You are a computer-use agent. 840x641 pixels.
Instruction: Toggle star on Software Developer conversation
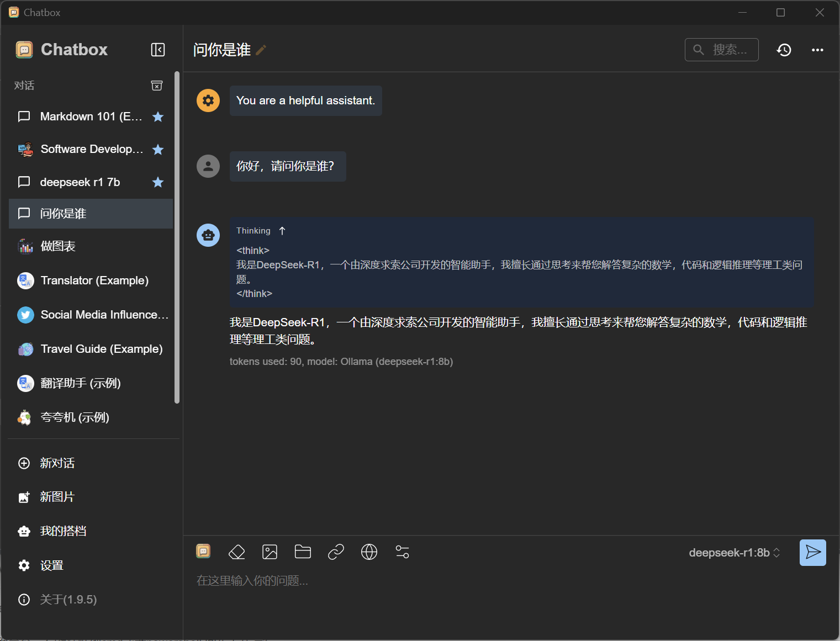pos(158,150)
